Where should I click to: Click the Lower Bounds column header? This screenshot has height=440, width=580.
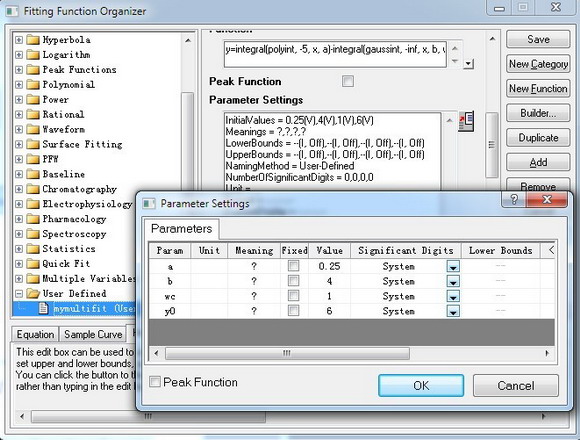coord(500,251)
